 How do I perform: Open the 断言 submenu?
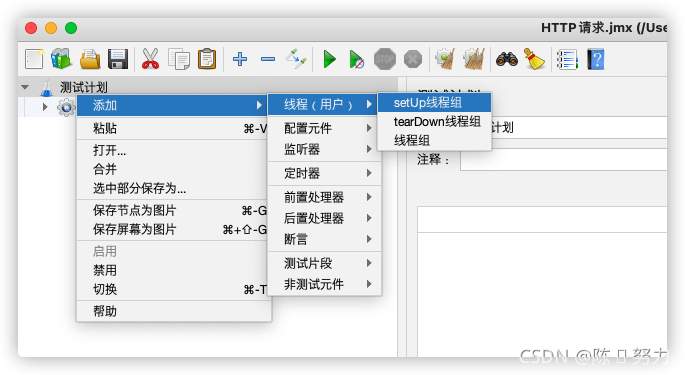tap(325, 239)
